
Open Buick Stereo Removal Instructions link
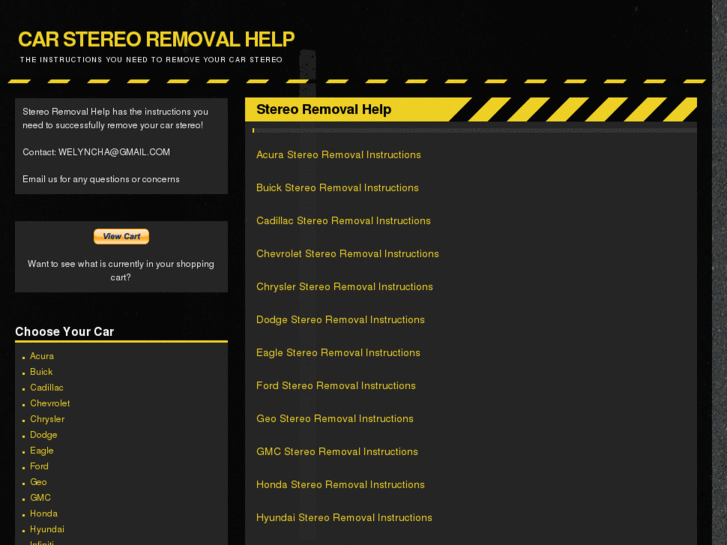click(x=337, y=188)
